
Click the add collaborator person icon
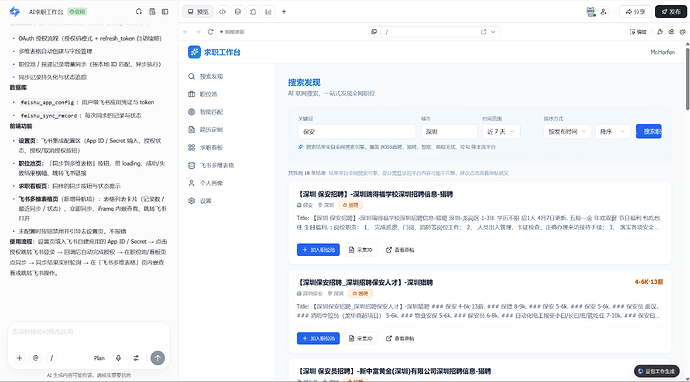point(604,12)
